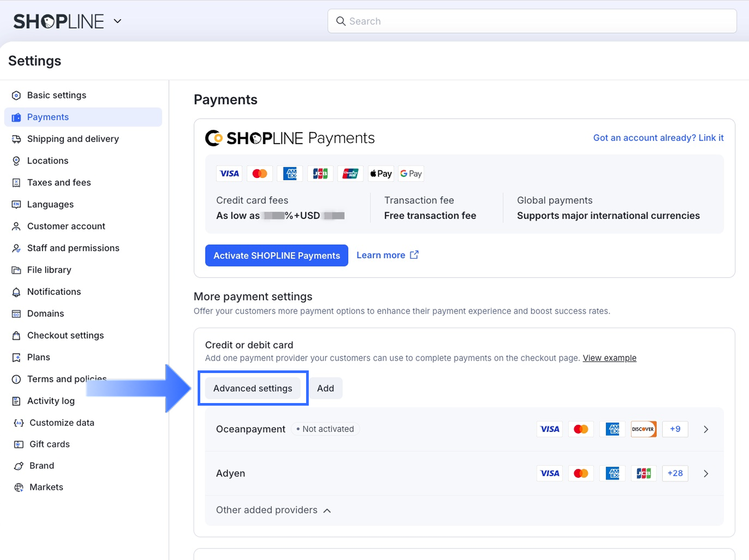Click the search magnifier icon
749x560 pixels.
[341, 21]
